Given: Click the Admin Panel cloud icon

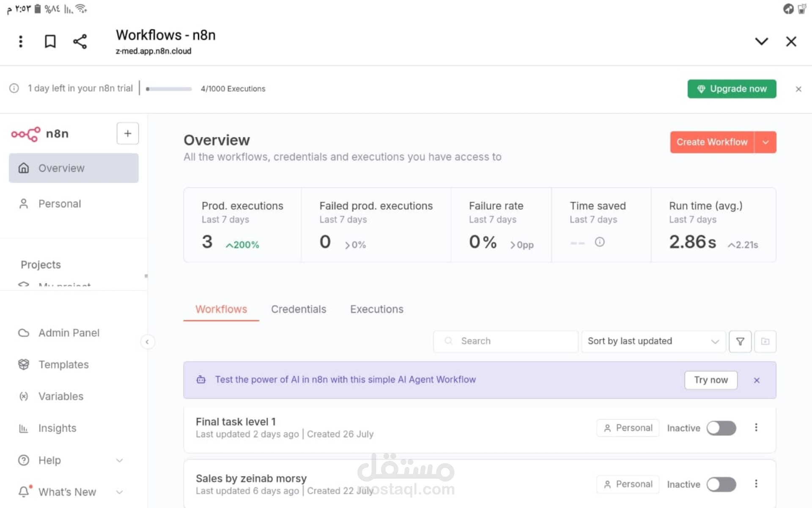Looking at the screenshot, I should [x=24, y=333].
